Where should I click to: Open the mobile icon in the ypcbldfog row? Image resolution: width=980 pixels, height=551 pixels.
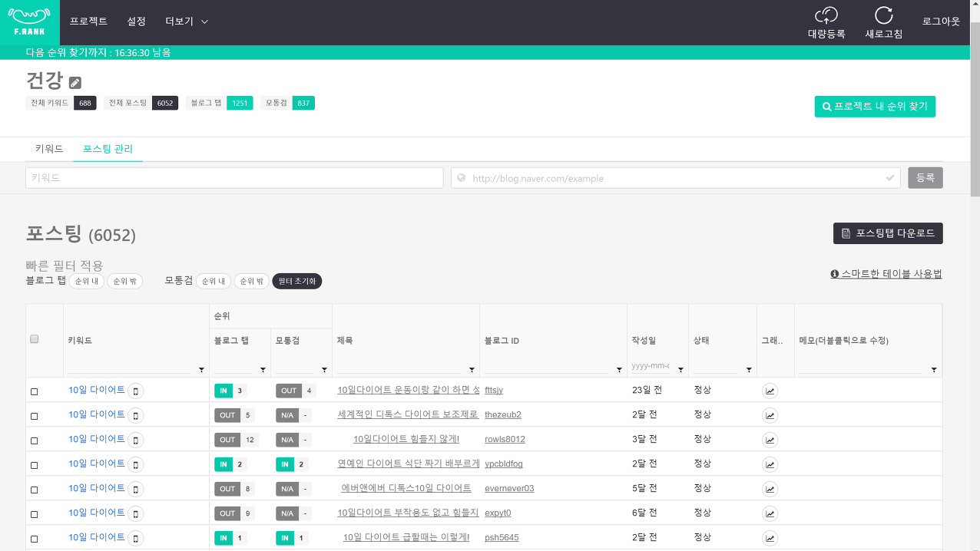pyautogui.click(x=136, y=465)
